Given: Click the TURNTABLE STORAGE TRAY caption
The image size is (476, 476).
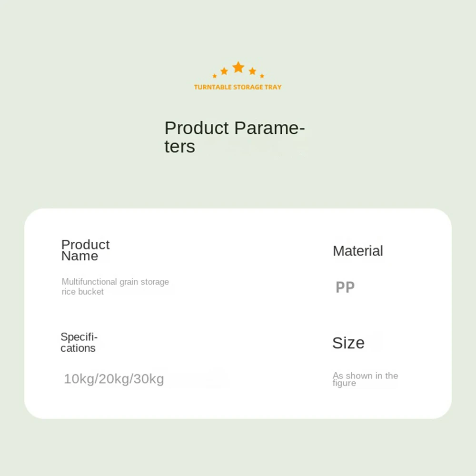Looking at the screenshot, I should click(238, 87).
